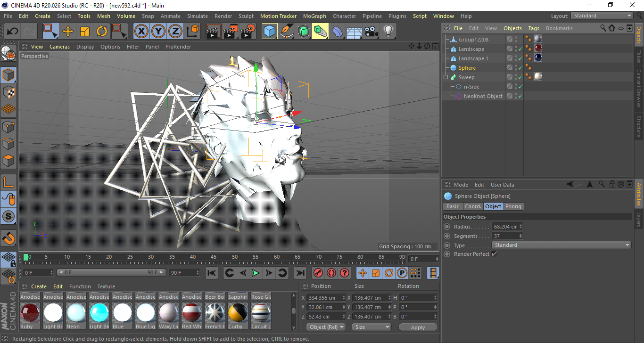Click the Coordinate System icon
Image resolution: width=644 pixels, height=343 pixels.
[x=192, y=32]
